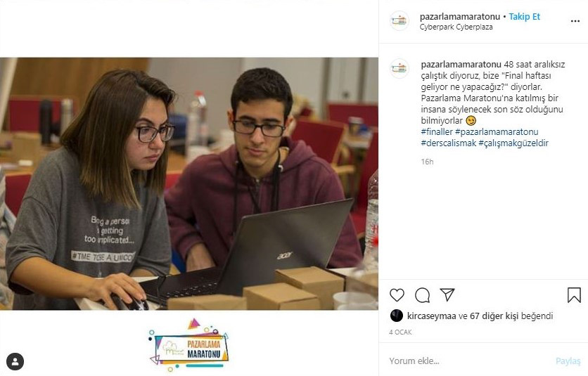This screenshot has height=376, width=588.
Task: Open pazarlamamaratonu avatar in post header
Action: (400, 20)
